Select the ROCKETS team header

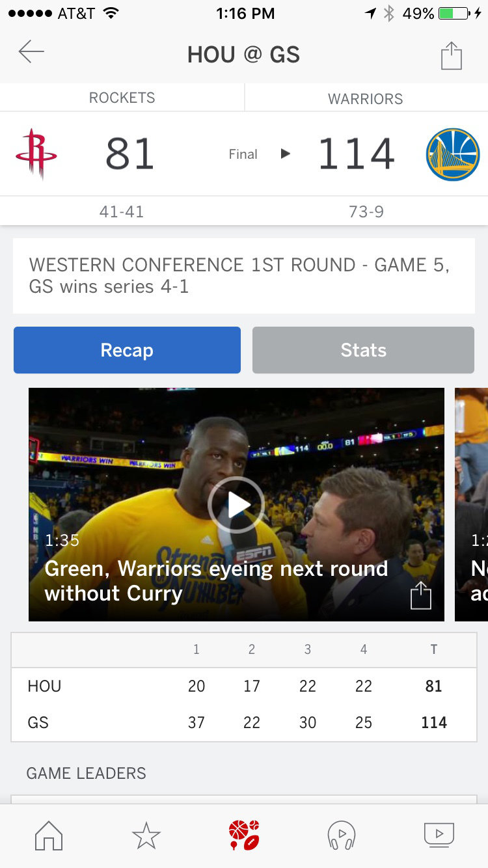pyautogui.click(x=122, y=98)
